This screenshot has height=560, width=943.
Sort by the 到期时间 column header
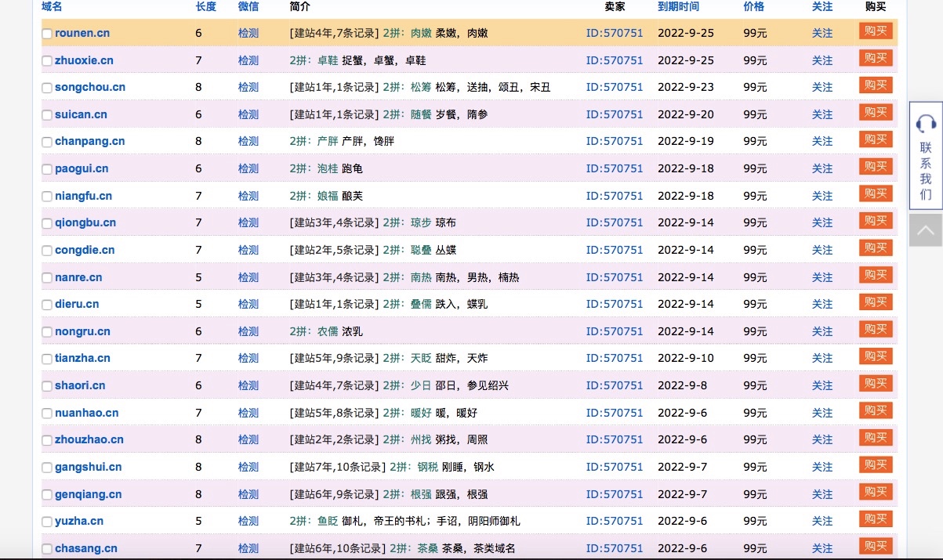[x=678, y=6]
